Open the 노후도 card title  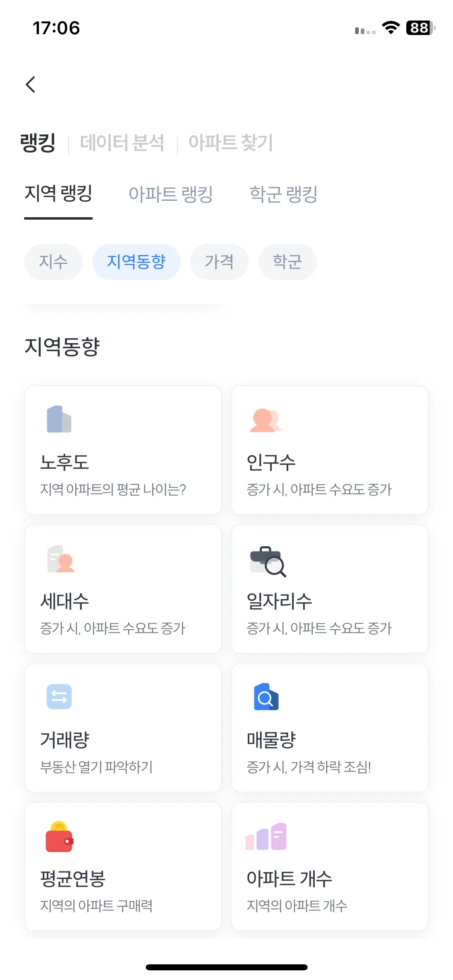click(64, 463)
